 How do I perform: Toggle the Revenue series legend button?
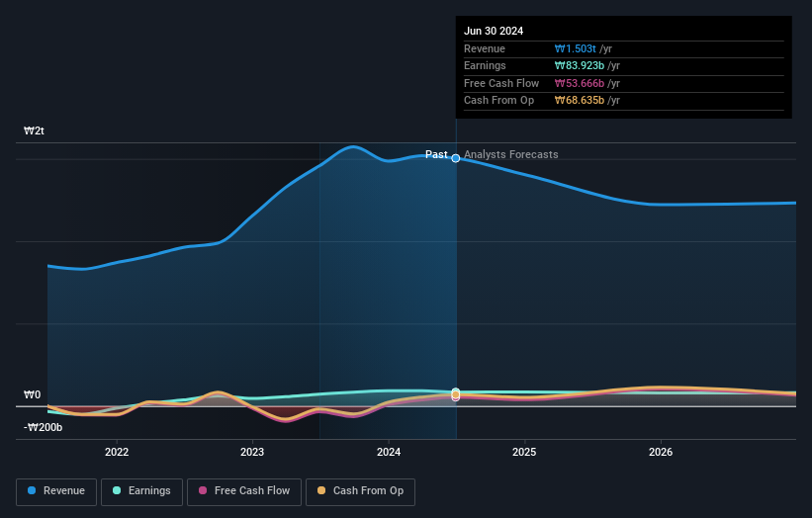[56, 491]
